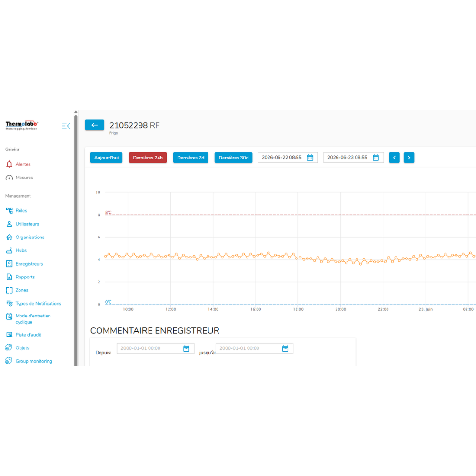Edit the start date field 2026-06-22 08:55
Viewport: 476px width, 476px height.
[x=288, y=158]
